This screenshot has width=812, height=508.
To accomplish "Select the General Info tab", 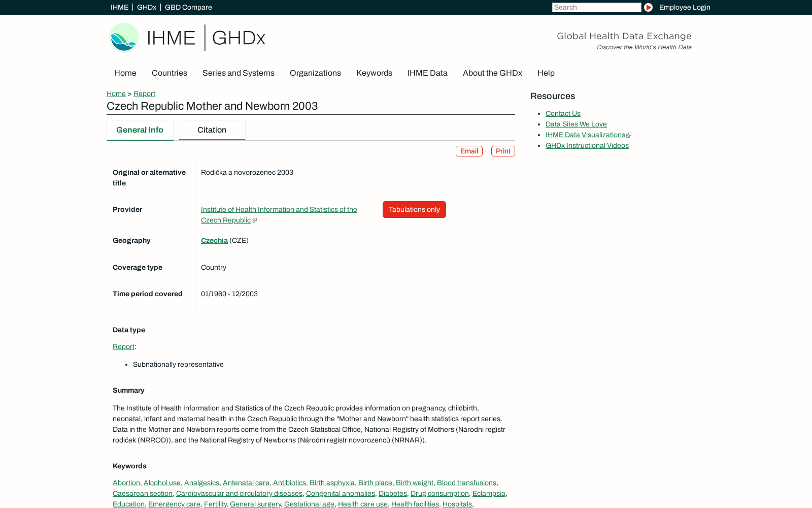I will coord(140,130).
